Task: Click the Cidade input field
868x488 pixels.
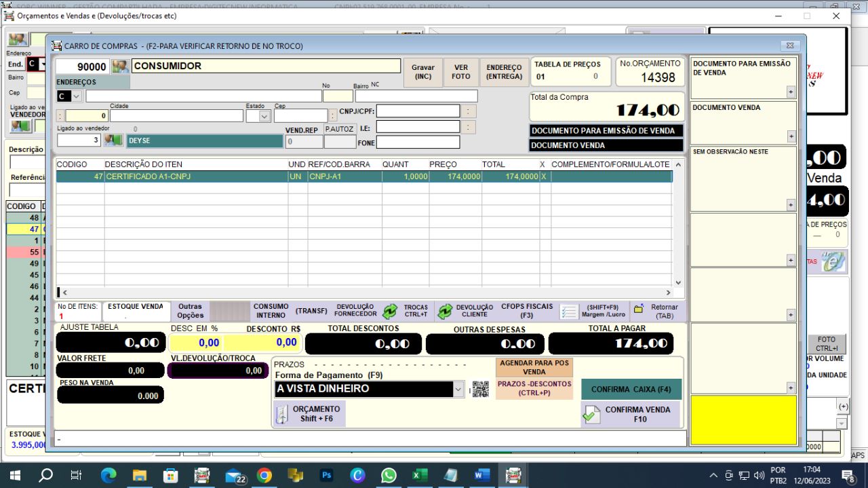Action: click(x=176, y=116)
